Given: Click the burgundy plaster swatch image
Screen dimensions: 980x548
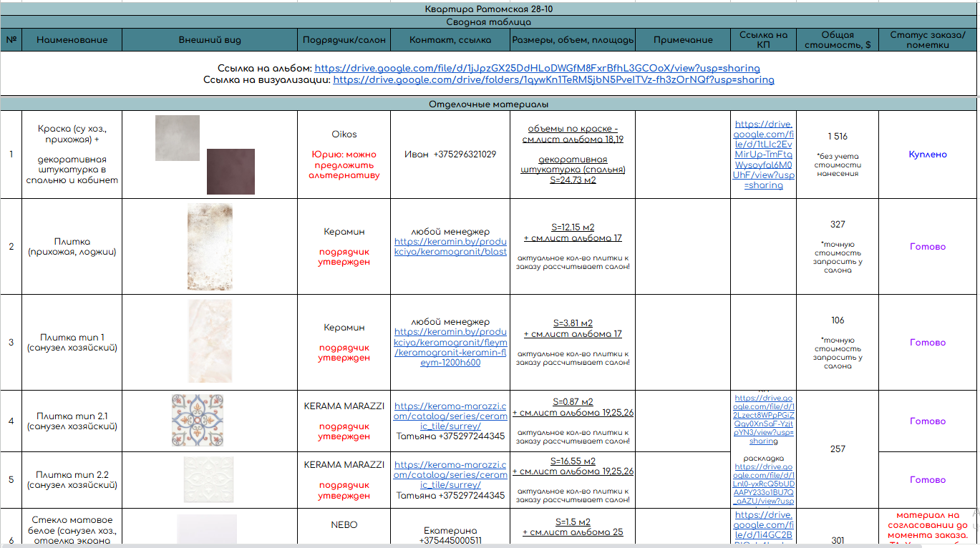Looking at the screenshot, I should point(231,172).
